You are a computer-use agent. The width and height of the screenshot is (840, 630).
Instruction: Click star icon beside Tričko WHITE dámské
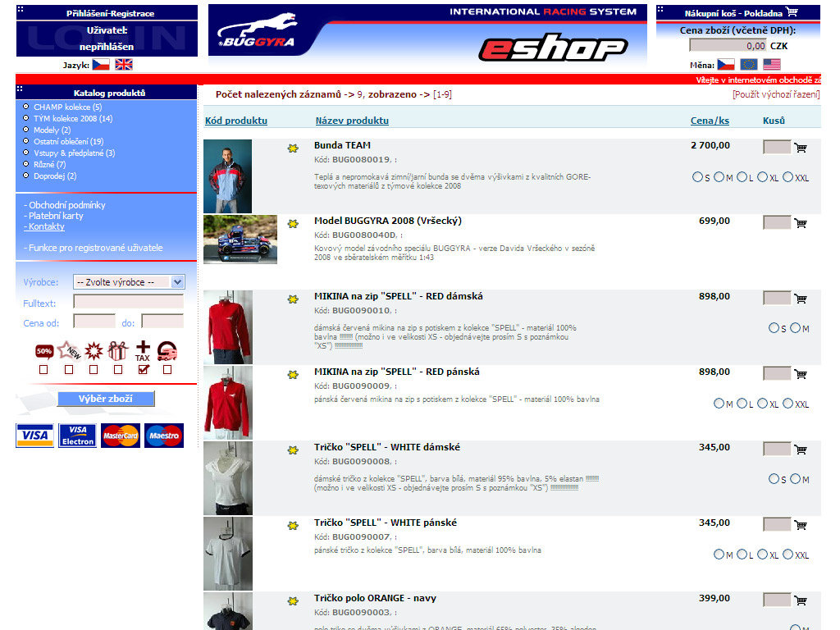(293, 450)
